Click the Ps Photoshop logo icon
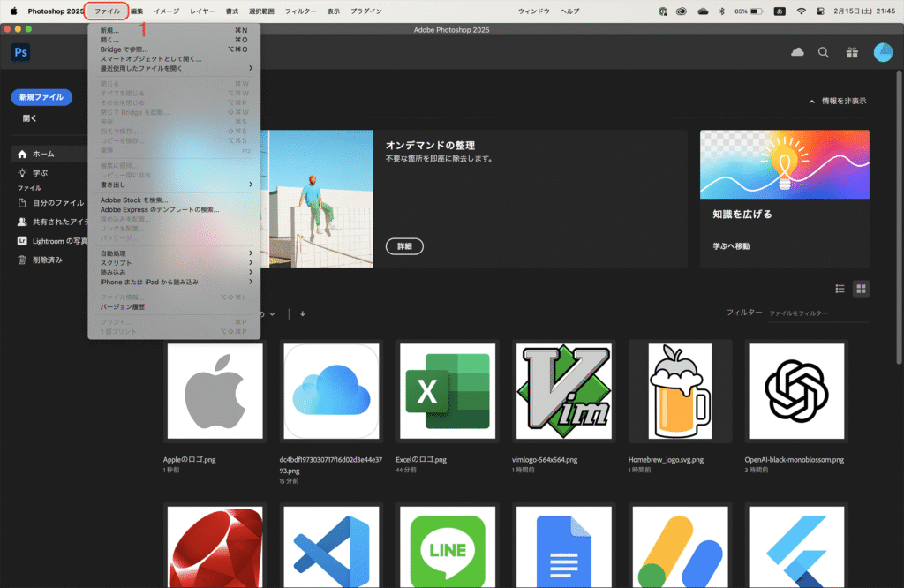This screenshot has height=588, width=904. pos(21,52)
